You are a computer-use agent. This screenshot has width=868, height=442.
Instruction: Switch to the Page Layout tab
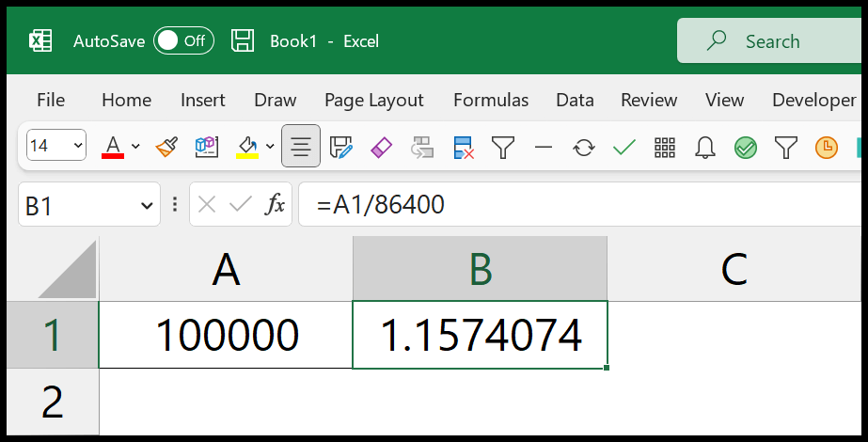point(373,101)
